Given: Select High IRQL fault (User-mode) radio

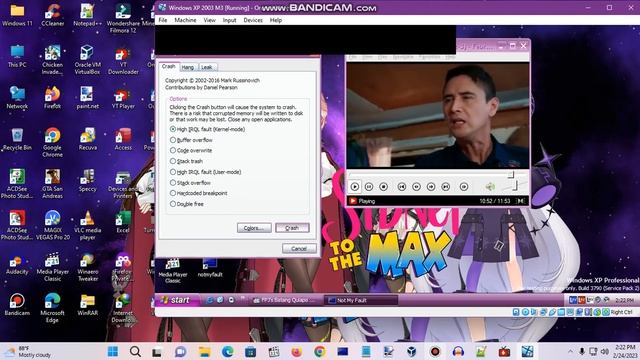Looking at the screenshot, I should (x=205, y=172).
